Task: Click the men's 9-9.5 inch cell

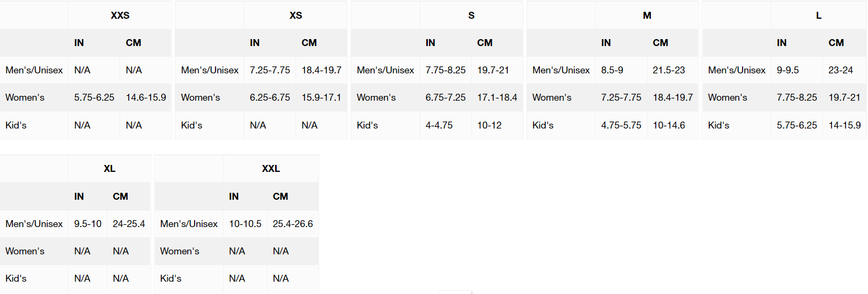Action: [x=788, y=70]
